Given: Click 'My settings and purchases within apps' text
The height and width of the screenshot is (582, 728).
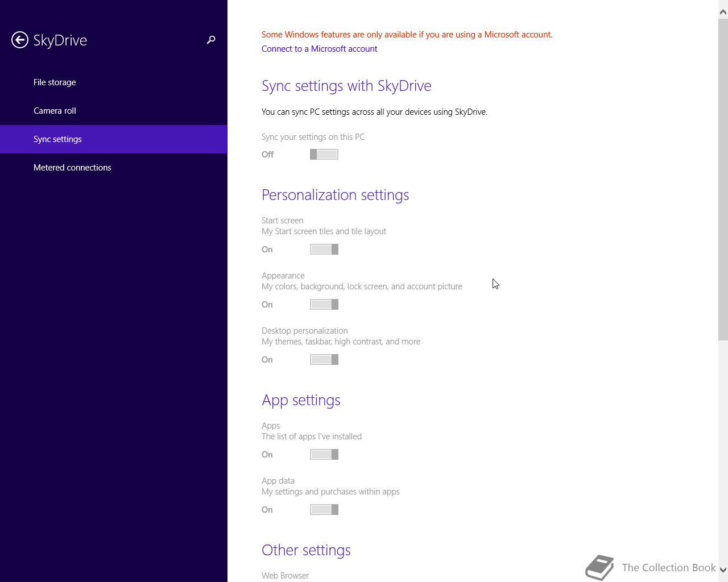Looking at the screenshot, I should pos(330,492).
